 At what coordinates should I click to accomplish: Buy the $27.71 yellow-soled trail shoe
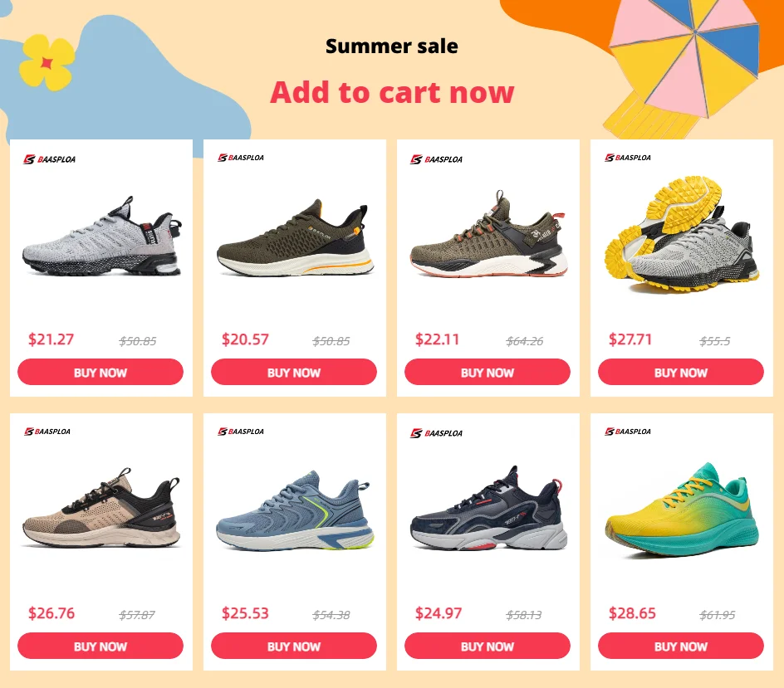tap(681, 373)
